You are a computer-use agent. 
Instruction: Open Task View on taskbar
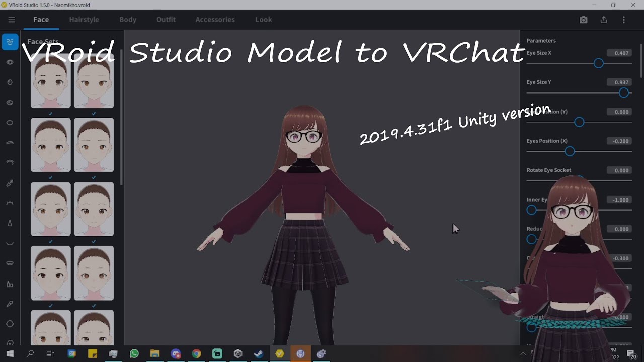(x=50, y=354)
